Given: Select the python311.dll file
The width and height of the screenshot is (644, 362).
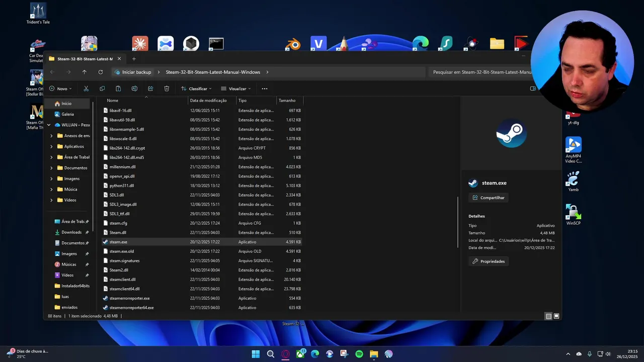Looking at the screenshot, I should [202, 186].
